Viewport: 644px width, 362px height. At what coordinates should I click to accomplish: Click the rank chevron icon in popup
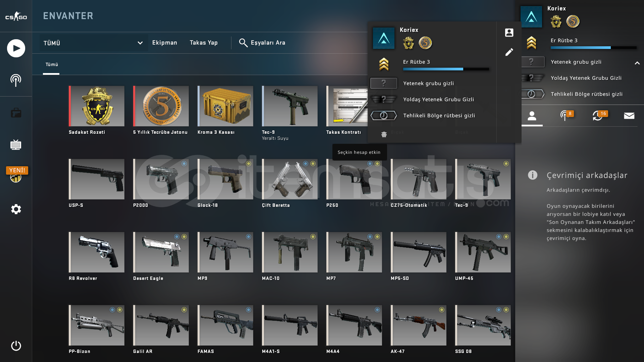(384, 64)
